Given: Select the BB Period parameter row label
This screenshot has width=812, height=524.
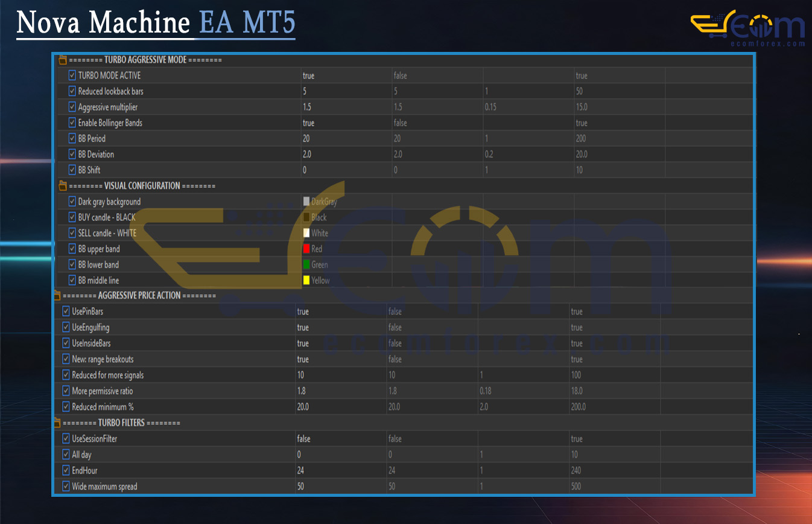Looking at the screenshot, I should pos(92,139).
